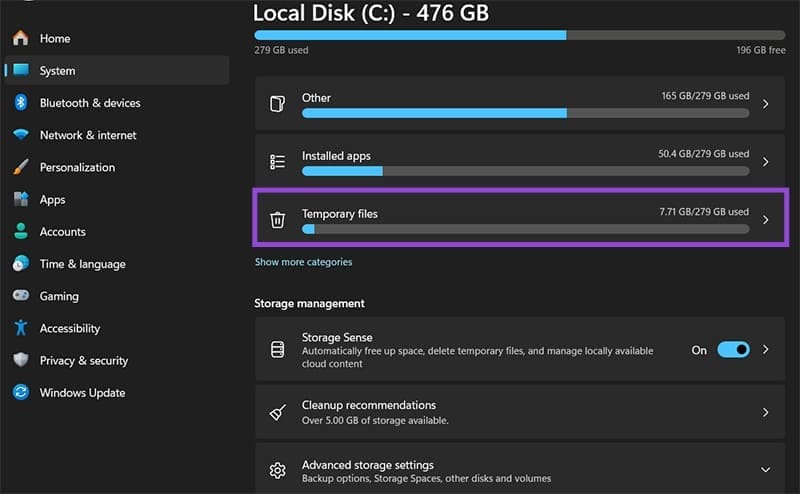
Task: Open Temporary files details chevron
Action: (765, 219)
